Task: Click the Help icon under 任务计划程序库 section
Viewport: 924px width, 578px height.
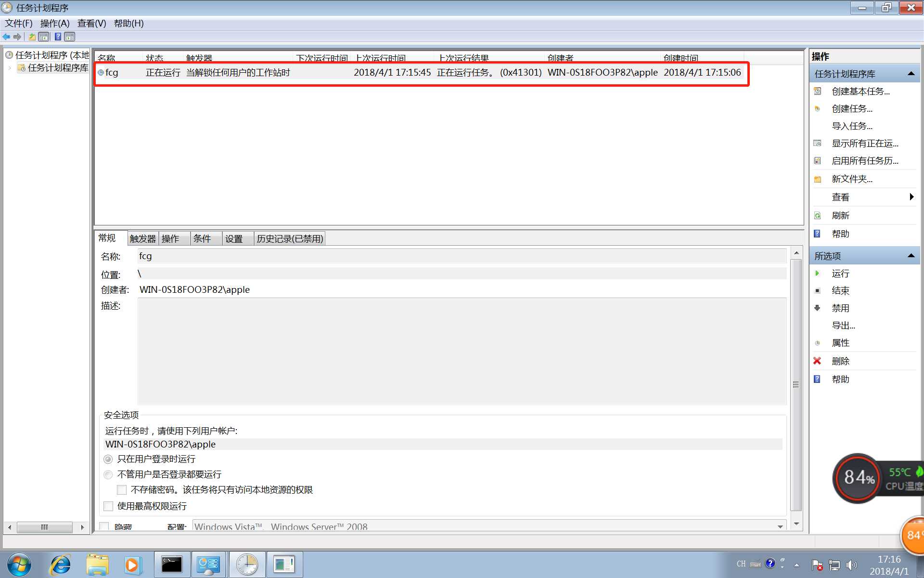Action: 817,234
